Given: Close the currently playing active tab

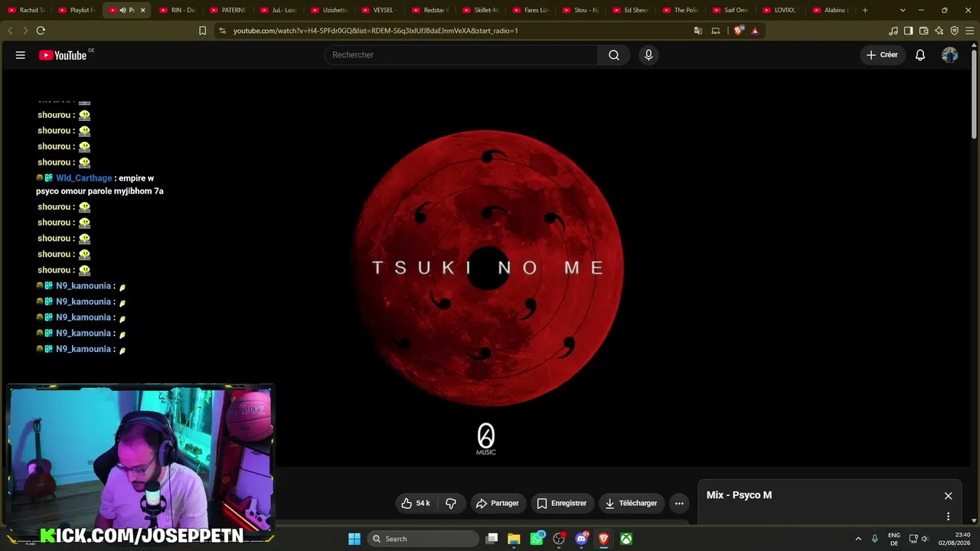Looking at the screenshot, I should pos(142,10).
